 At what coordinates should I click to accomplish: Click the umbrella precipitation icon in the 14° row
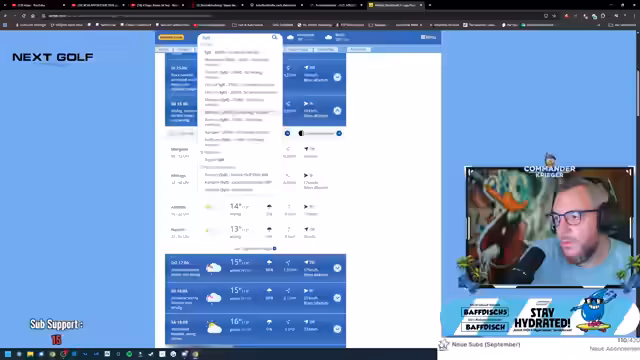coord(269,207)
